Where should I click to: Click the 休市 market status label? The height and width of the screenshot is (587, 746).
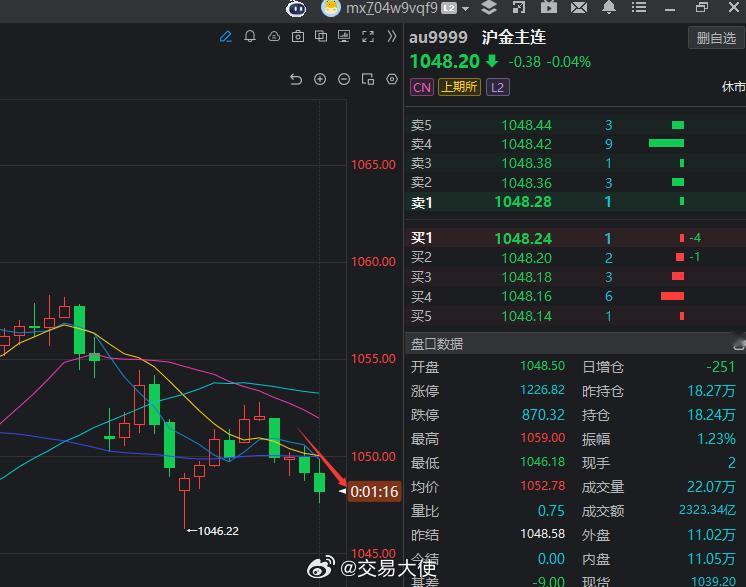click(x=734, y=87)
